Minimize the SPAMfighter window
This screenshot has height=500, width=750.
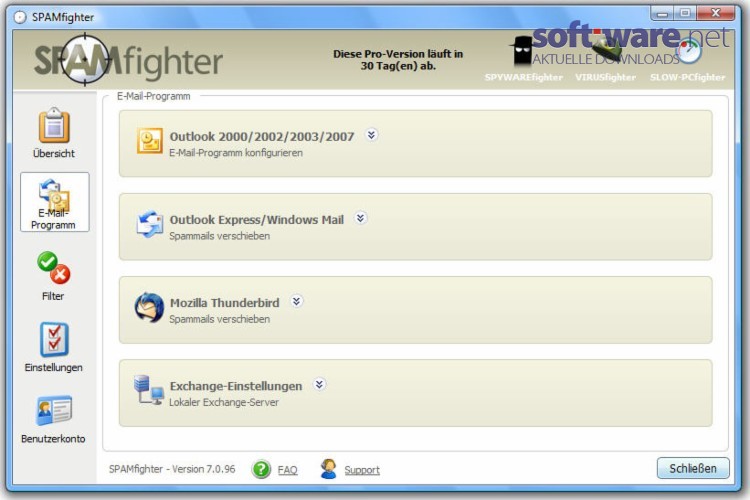[x=662, y=13]
